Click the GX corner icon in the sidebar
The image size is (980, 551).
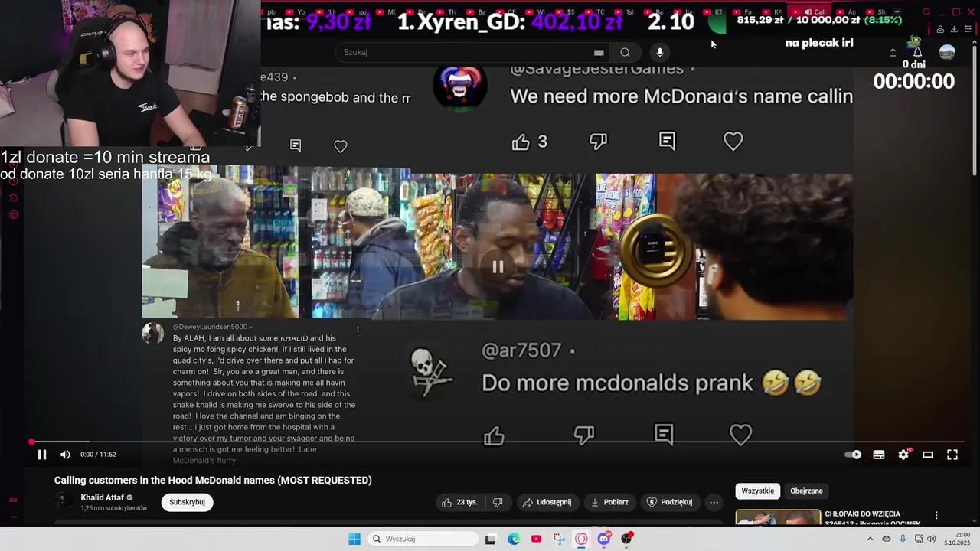point(13,500)
